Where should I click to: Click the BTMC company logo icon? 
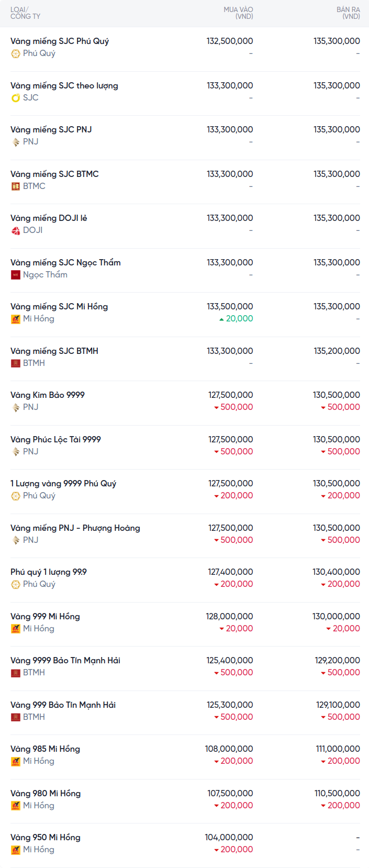click(x=16, y=186)
